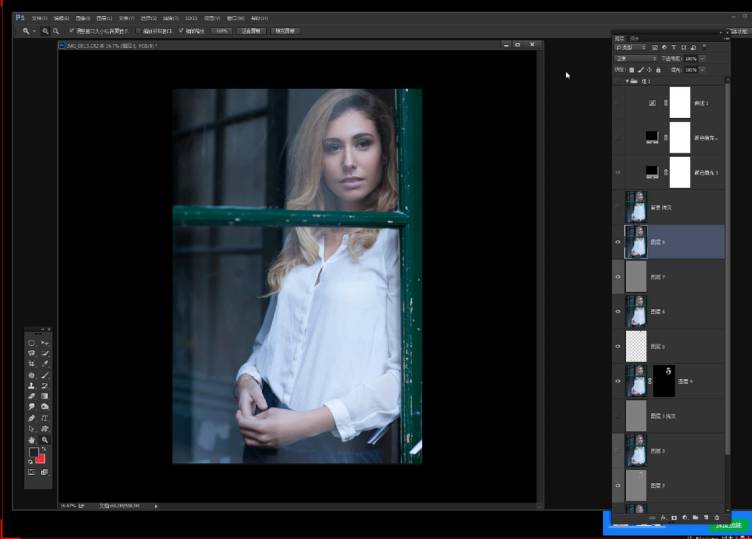752x539 pixels.
Task: Click the red background color swatch
Action: pos(41,458)
